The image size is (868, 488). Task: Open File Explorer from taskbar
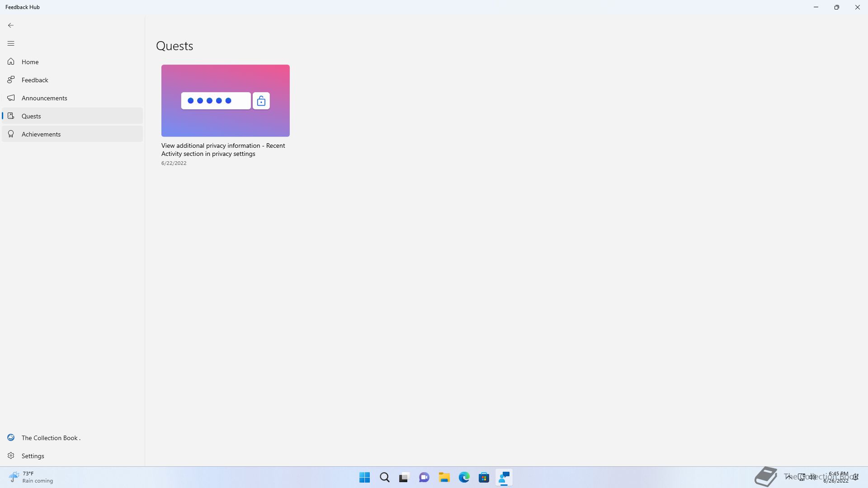click(444, 477)
